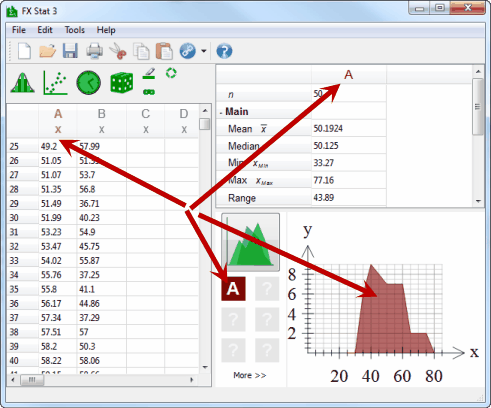Click the pencil edit icon
Image resolution: width=491 pixels, height=408 pixels.
point(149,73)
